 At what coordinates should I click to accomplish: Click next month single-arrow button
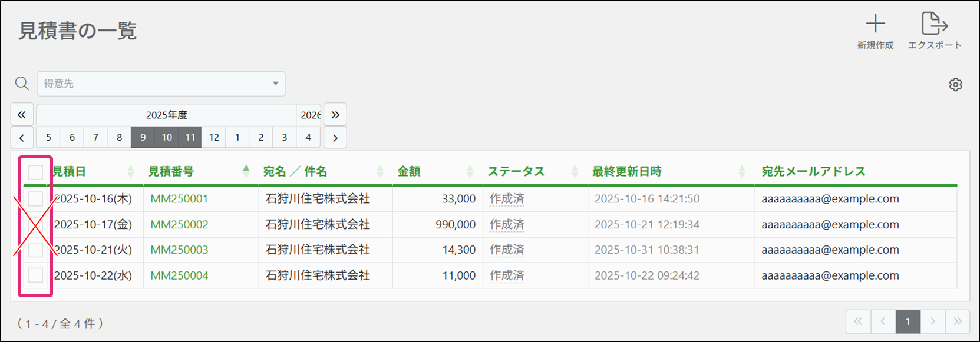pos(335,138)
